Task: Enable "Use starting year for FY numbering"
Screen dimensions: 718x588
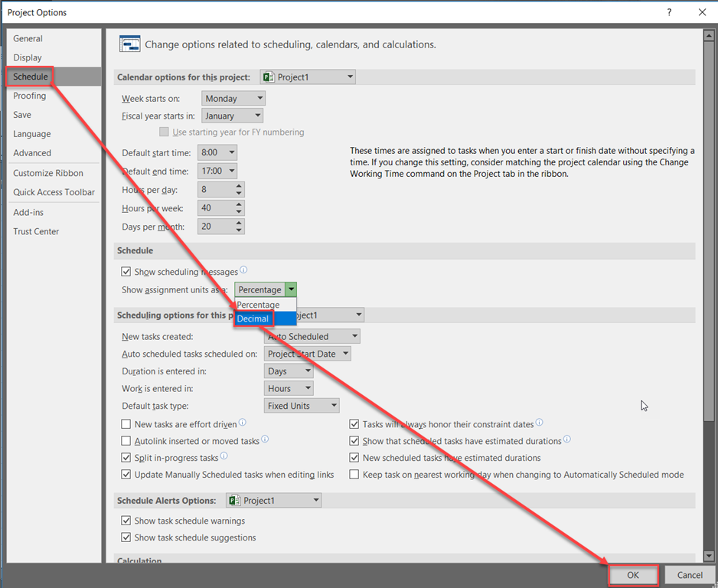Action: [164, 132]
